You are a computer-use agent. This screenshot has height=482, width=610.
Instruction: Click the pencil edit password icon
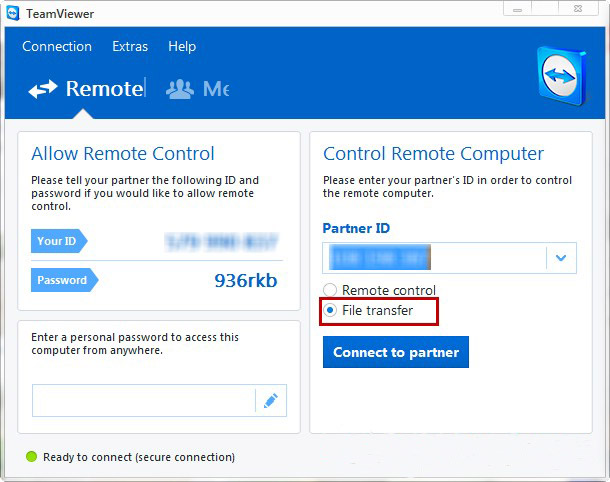[x=271, y=401]
